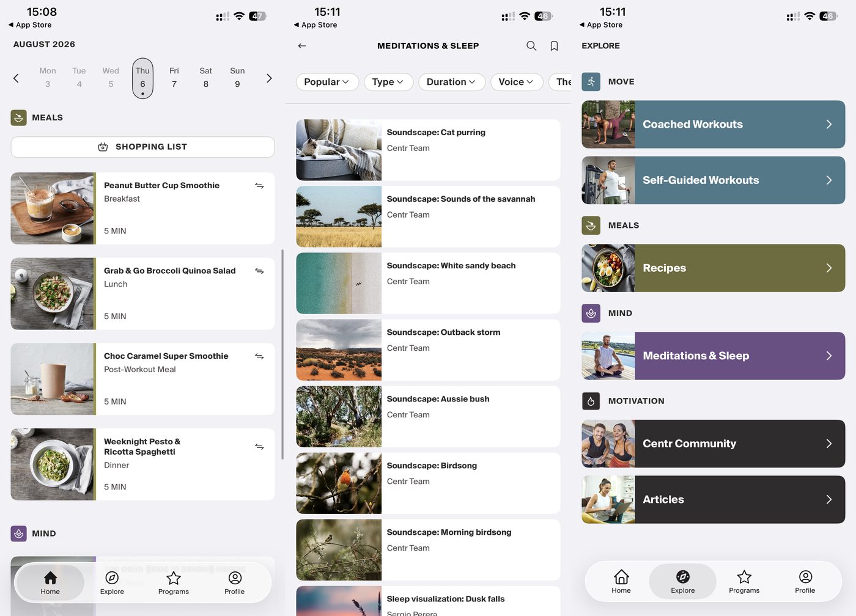Open the Duration filter dropdown
The height and width of the screenshot is (616, 856).
(x=452, y=82)
